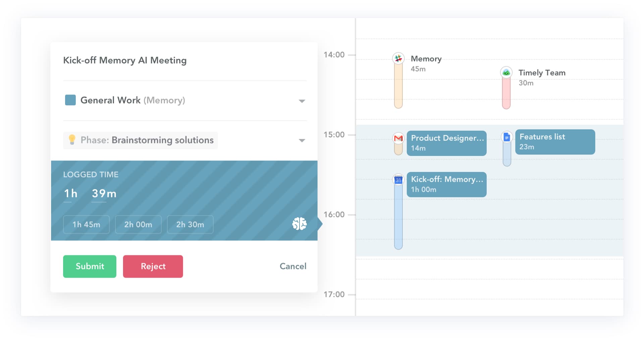Screen dimensions: 644x340
Task: Reject the suggested time entry
Action: [153, 266]
